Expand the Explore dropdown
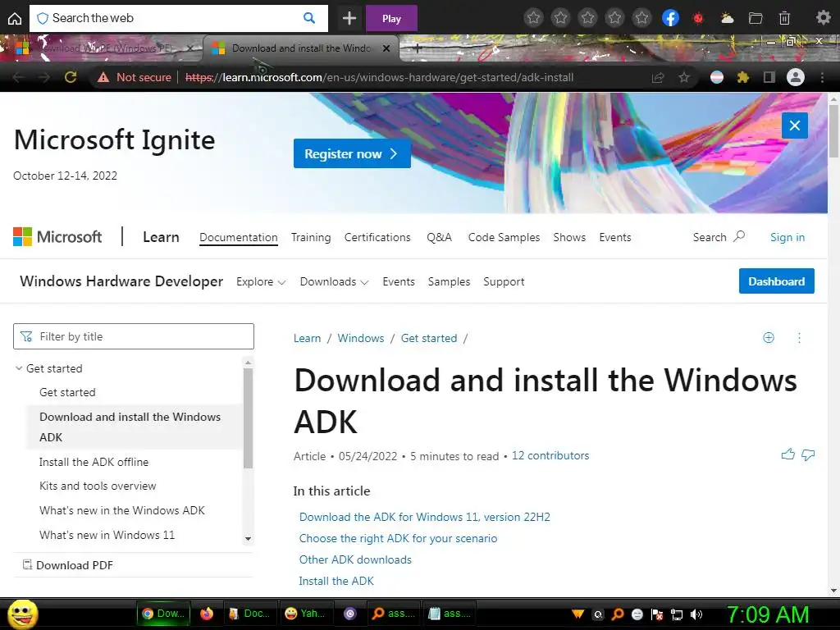Screen dimensions: 840x630 (261, 282)
